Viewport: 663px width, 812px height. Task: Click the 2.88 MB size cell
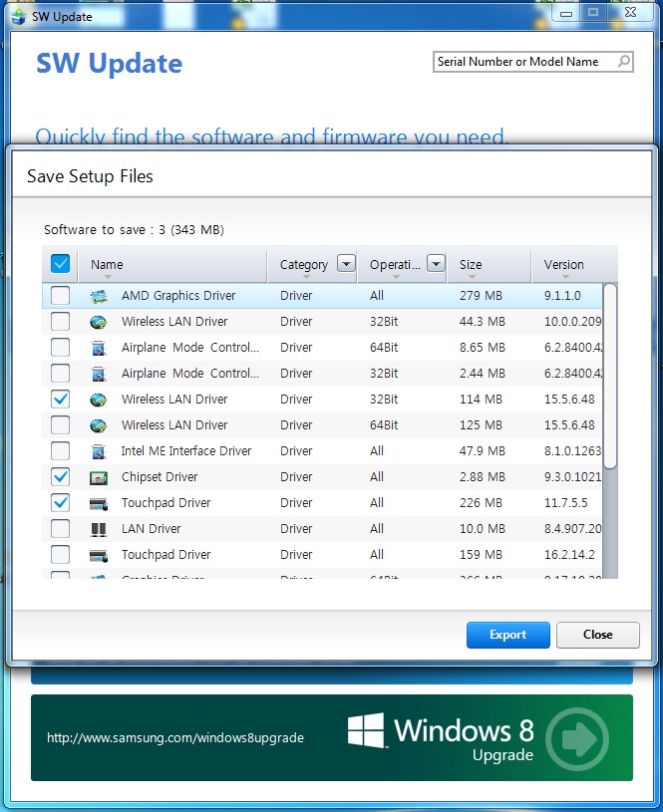[x=483, y=477]
